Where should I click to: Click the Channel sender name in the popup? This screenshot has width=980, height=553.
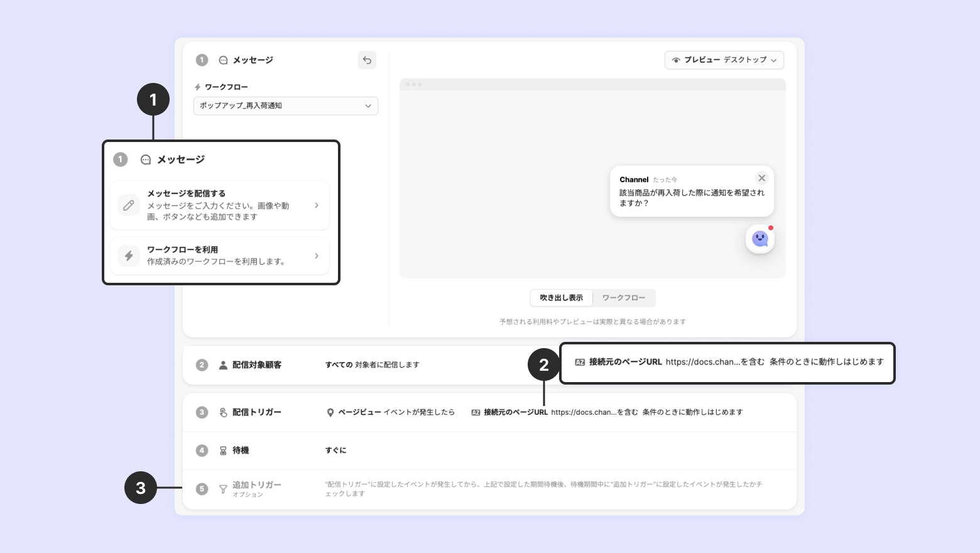pyautogui.click(x=634, y=180)
